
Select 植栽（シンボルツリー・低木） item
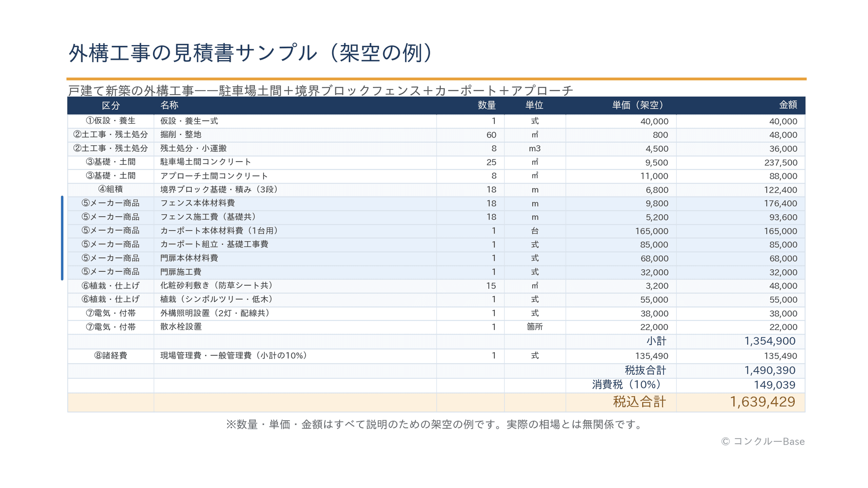216,299
